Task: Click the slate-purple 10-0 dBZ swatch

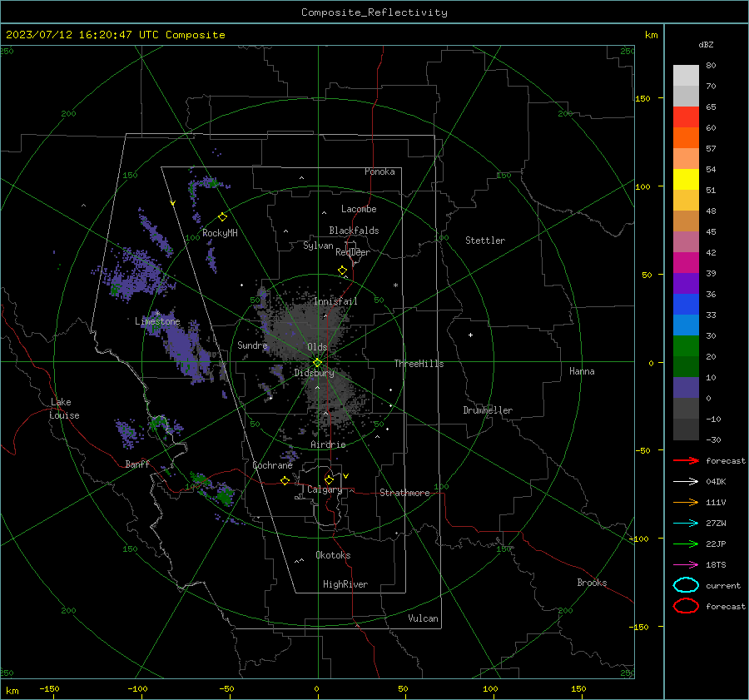Action: pyautogui.click(x=686, y=388)
